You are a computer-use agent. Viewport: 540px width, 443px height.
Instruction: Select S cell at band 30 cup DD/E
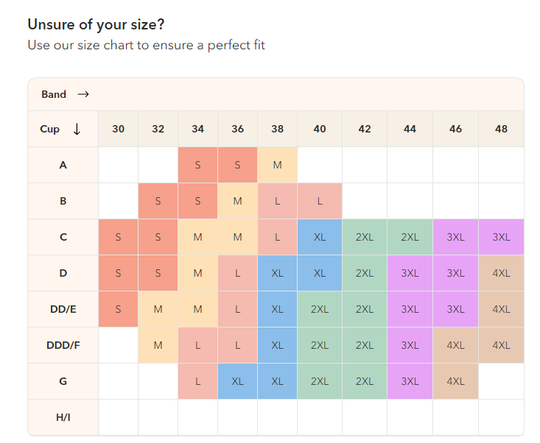click(x=118, y=309)
